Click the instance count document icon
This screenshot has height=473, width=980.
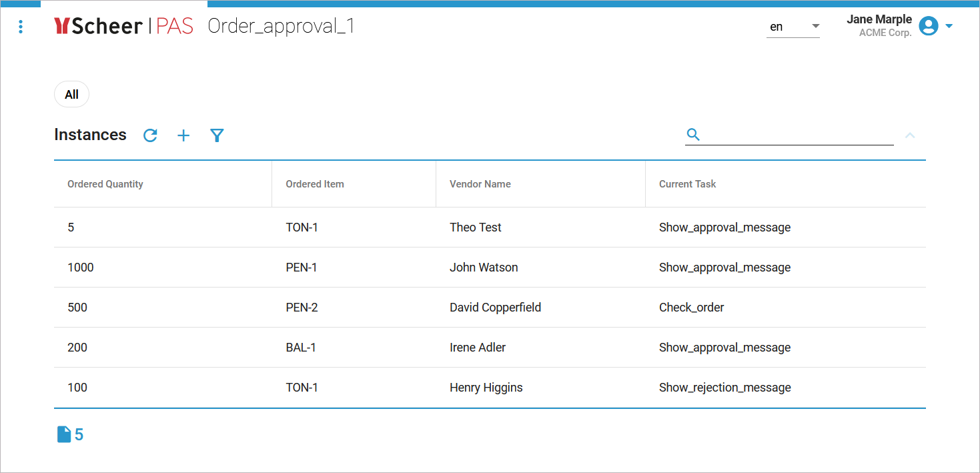(x=63, y=435)
